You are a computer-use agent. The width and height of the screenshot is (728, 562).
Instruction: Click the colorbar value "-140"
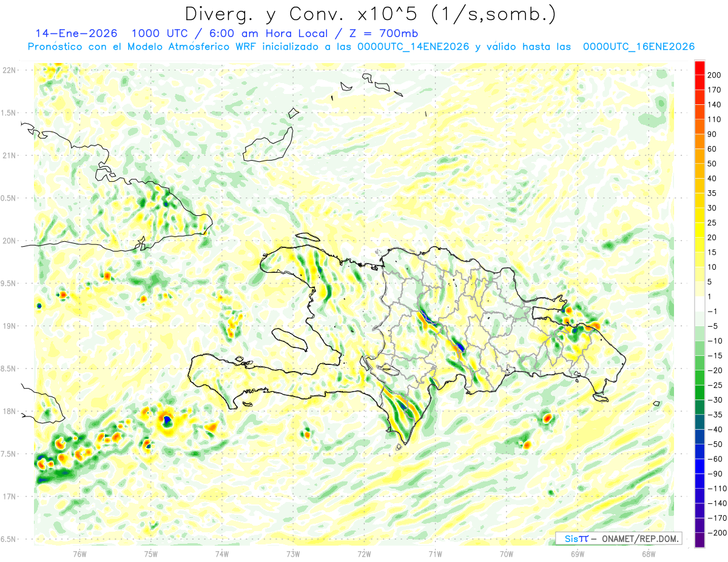pos(716,503)
